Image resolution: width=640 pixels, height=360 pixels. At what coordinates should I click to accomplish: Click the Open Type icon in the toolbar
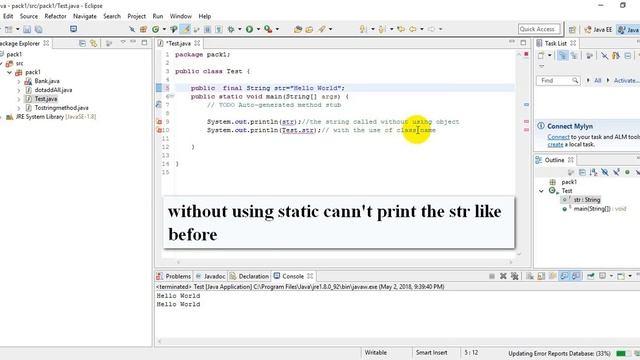pyautogui.click(x=298, y=29)
